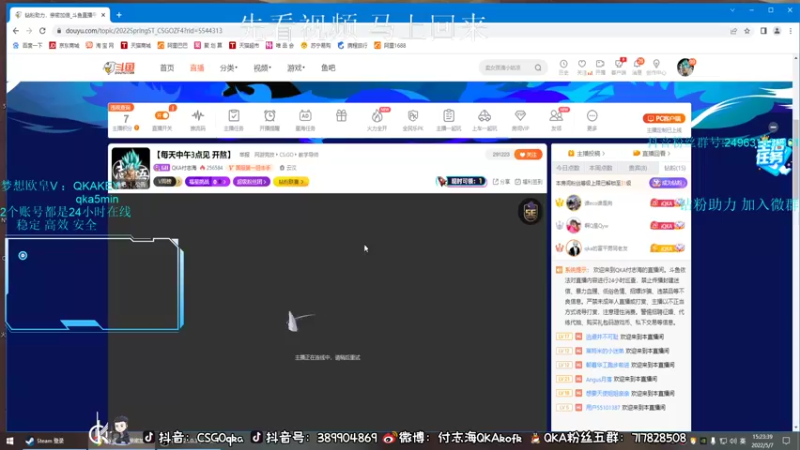Viewport: 800px width, 450px height.
Task: Switch to the 贵宾 tab
Action: (638, 168)
